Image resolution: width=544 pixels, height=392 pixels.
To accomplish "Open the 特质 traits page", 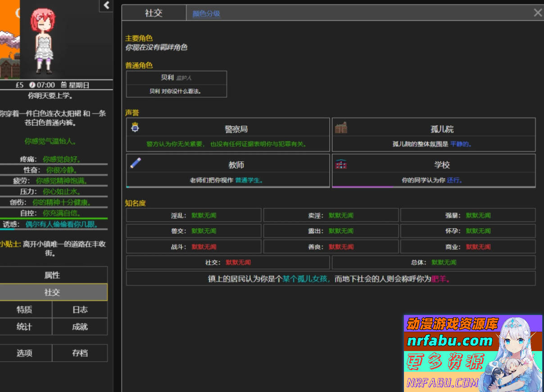I will [25, 310].
